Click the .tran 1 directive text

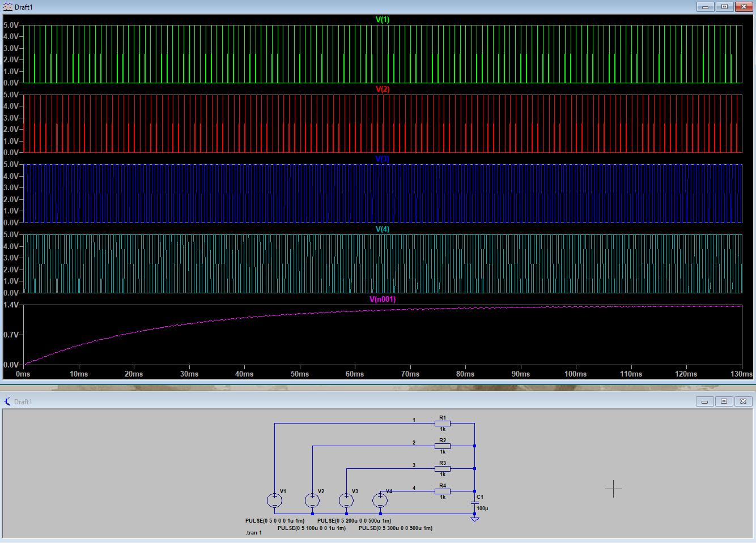254,533
